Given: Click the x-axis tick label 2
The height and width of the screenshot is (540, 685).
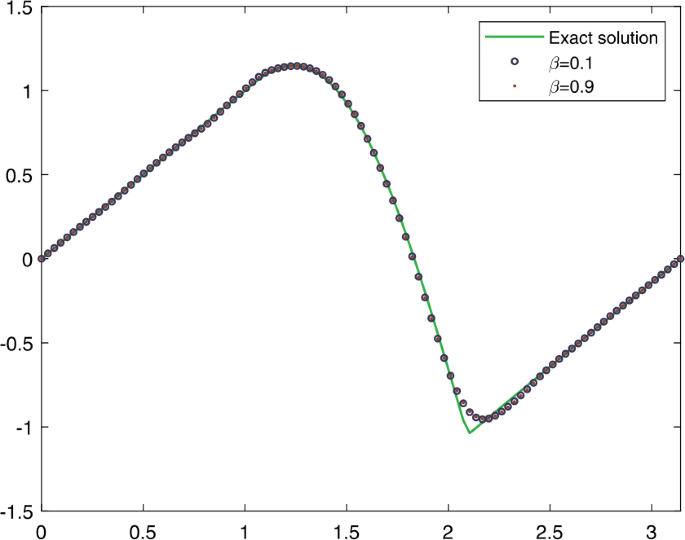Looking at the screenshot, I should pos(448,531).
